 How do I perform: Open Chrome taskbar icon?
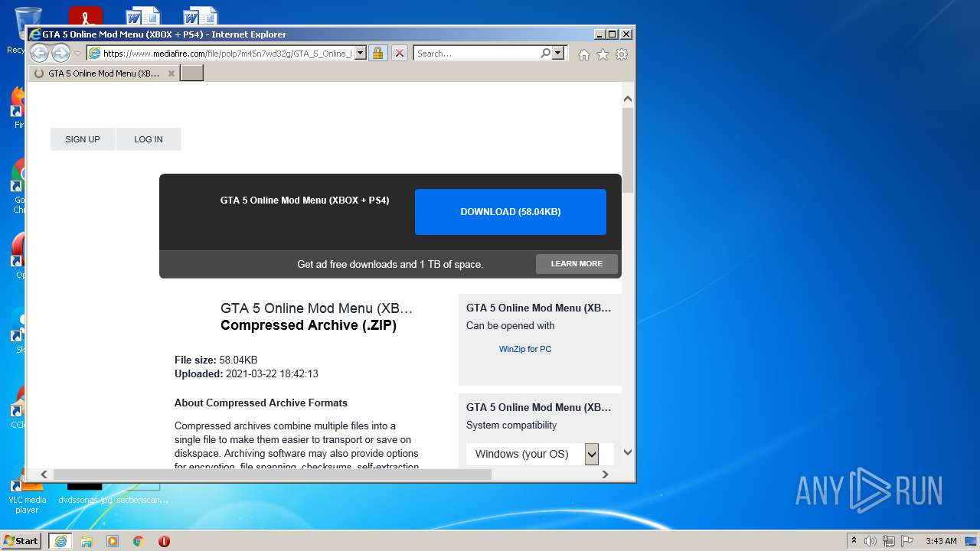(139, 541)
